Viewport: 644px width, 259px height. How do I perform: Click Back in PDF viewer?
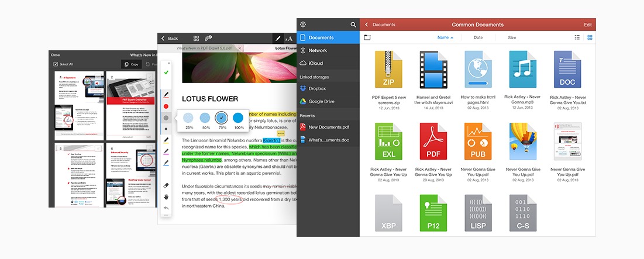[170, 38]
